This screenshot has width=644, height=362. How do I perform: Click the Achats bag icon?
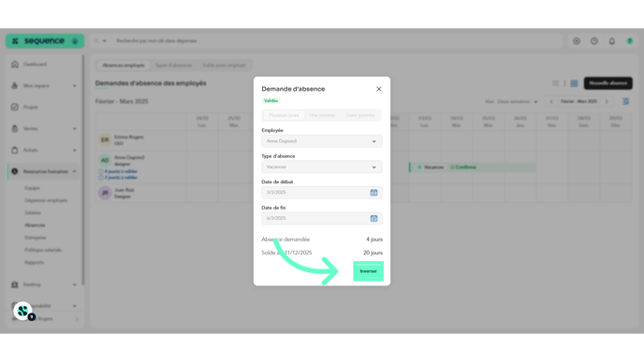[x=15, y=150]
